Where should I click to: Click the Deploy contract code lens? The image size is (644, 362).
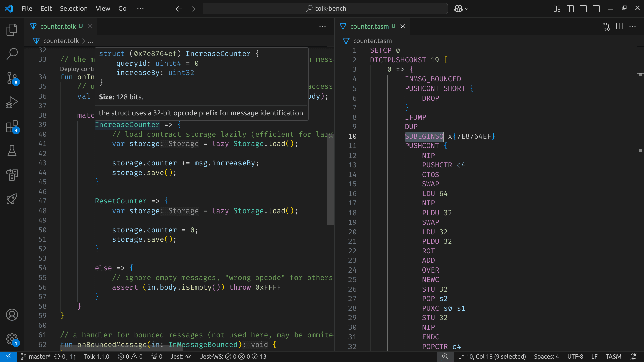click(x=77, y=69)
